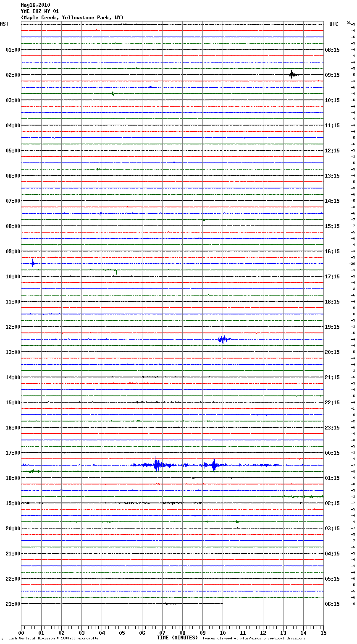357x644 pixels.
Task: Click the DC offset column header
Action: [x=349, y=23]
